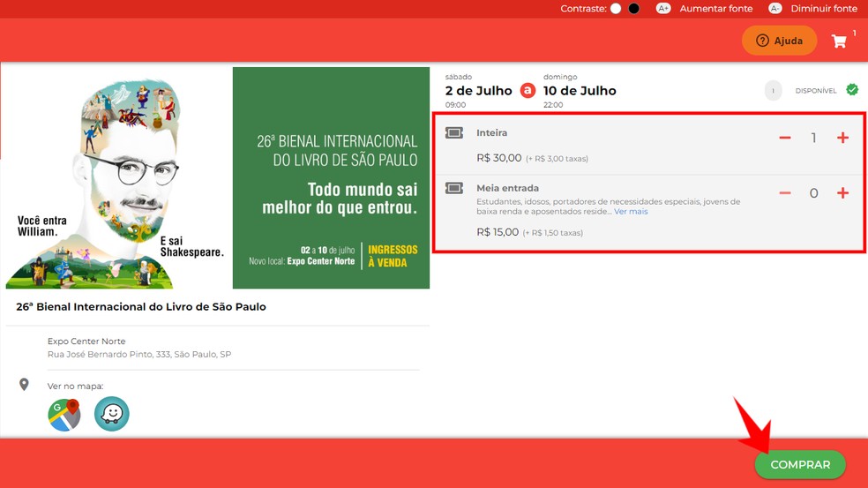Decrease Meia entrada ticket quantity

[785, 192]
